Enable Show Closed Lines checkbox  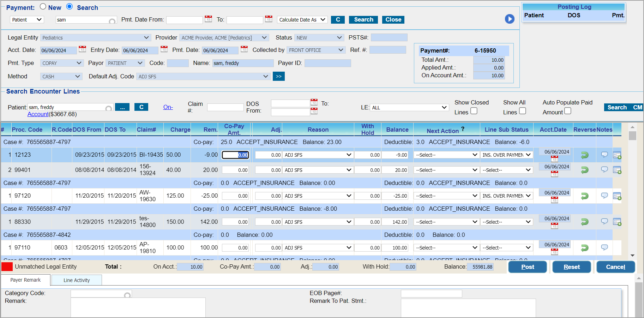[x=474, y=111]
